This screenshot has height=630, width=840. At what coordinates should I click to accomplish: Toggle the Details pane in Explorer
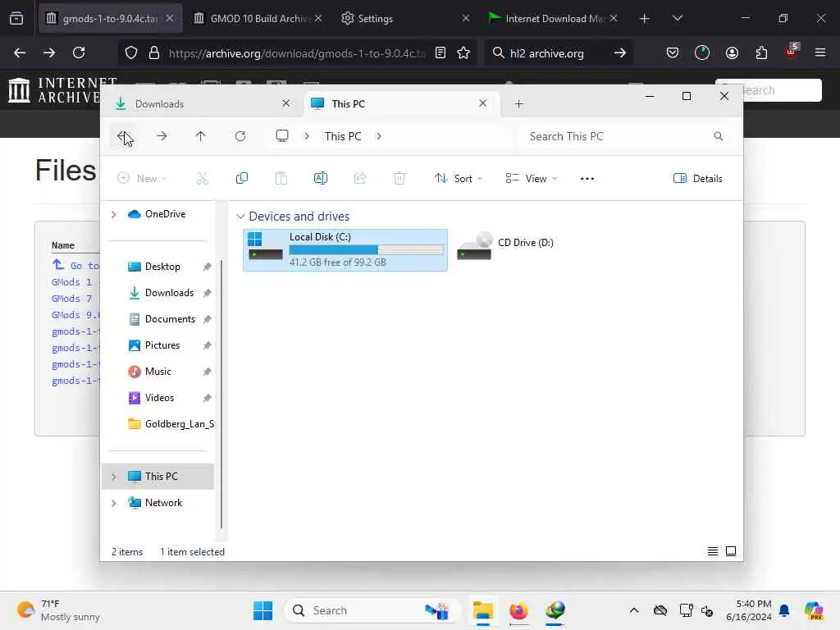(697, 178)
